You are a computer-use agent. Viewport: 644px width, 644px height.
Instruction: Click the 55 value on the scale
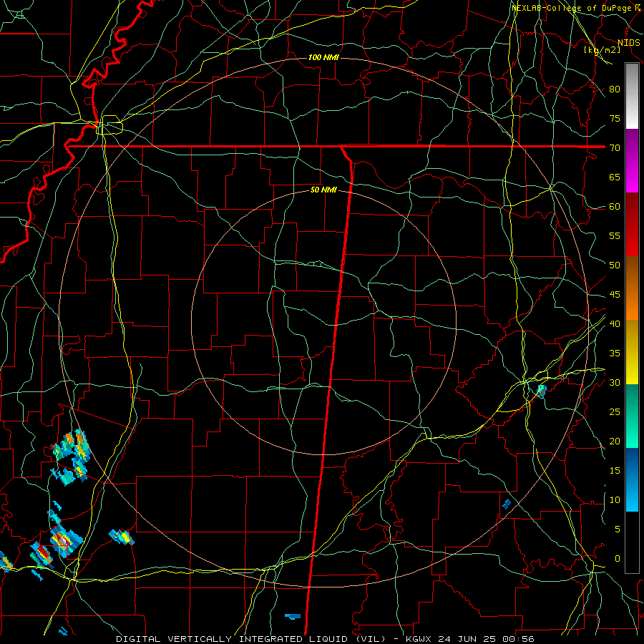click(x=615, y=235)
